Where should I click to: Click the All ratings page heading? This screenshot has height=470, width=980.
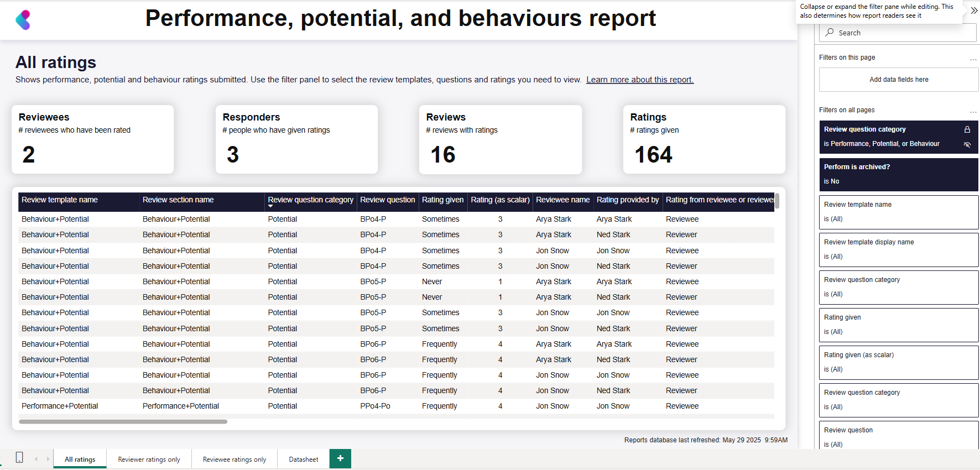(56, 62)
